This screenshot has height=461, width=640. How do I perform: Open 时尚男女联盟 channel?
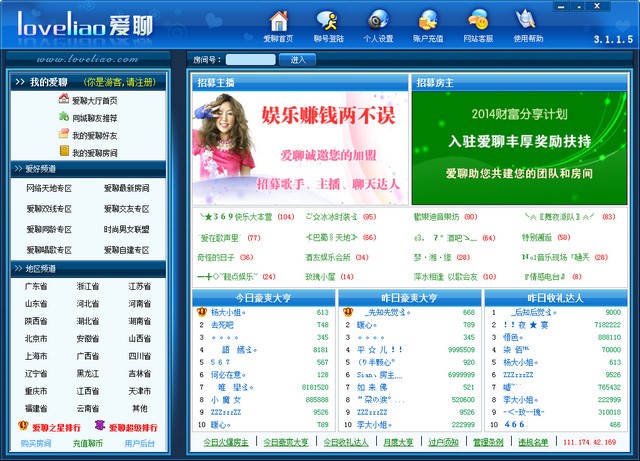[127, 229]
